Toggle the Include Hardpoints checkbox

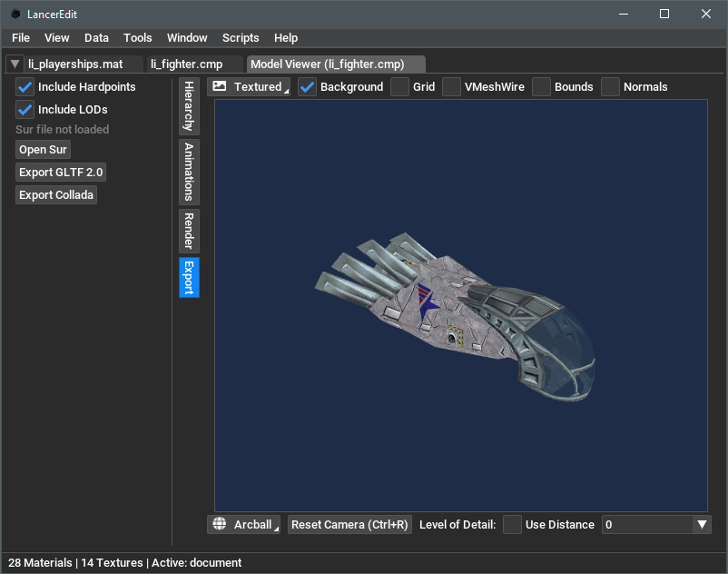point(24,87)
